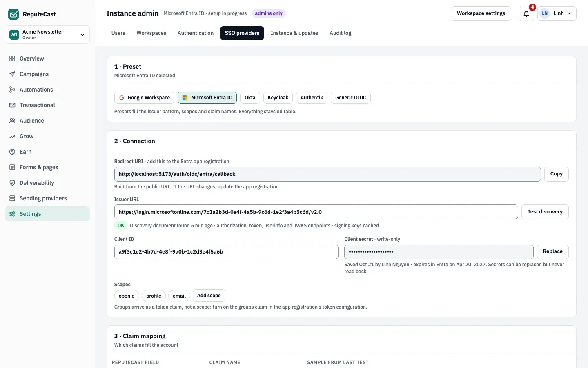Expand the Acme Newsletter workspace switcher
This screenshot has height=368, width=588.
[x=47, y=35]
